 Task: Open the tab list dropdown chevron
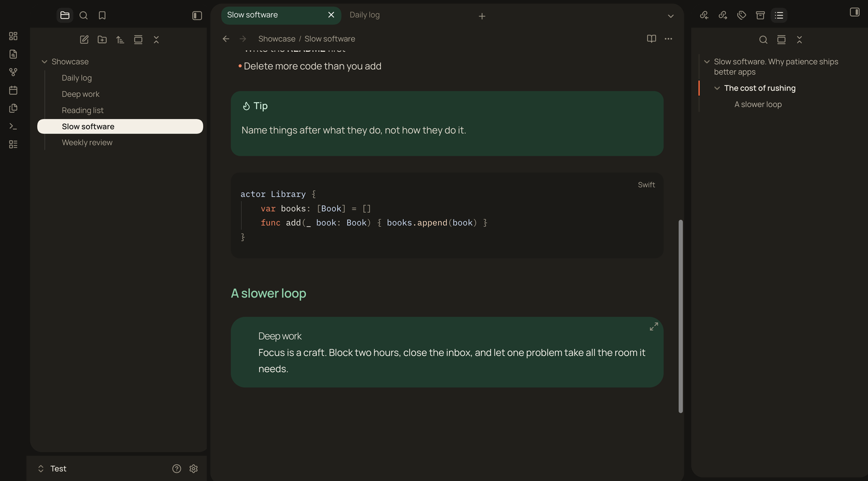(671, 16)
